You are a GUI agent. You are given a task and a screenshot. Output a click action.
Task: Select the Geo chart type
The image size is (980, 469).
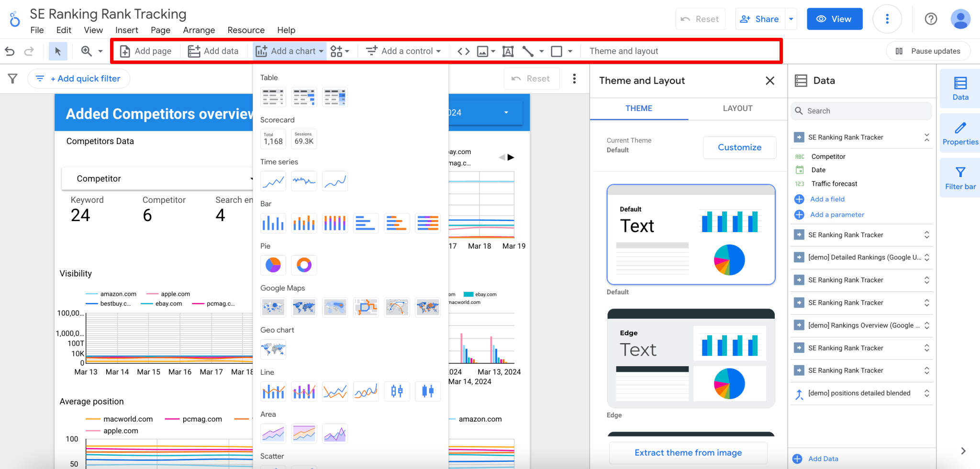[x=273, y=349]
